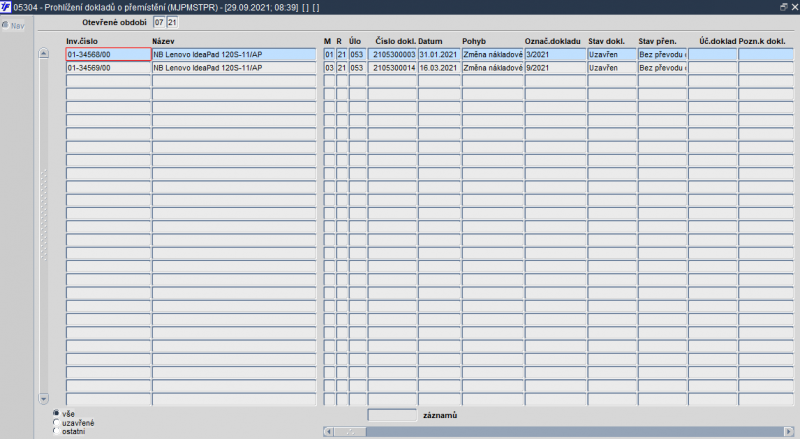Click document number 2105300014
The image size is (800, 439).
(x=392, y=68)
